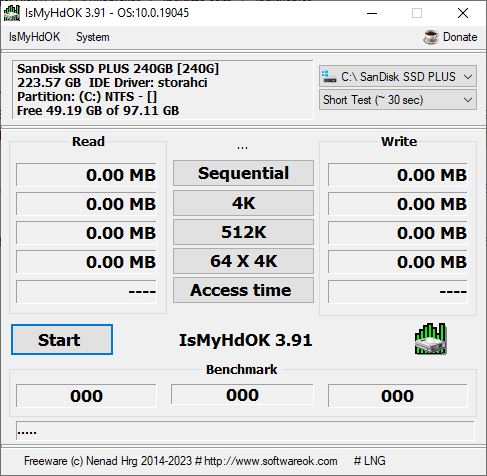
Task: Select the 64 X 4K write result field
Action: (398, 262)
